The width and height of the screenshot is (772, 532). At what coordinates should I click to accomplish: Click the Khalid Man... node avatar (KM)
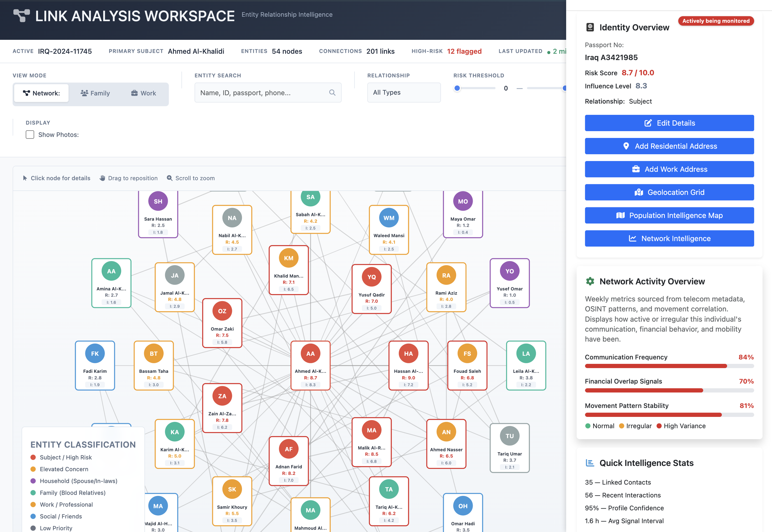click(288, 258)
